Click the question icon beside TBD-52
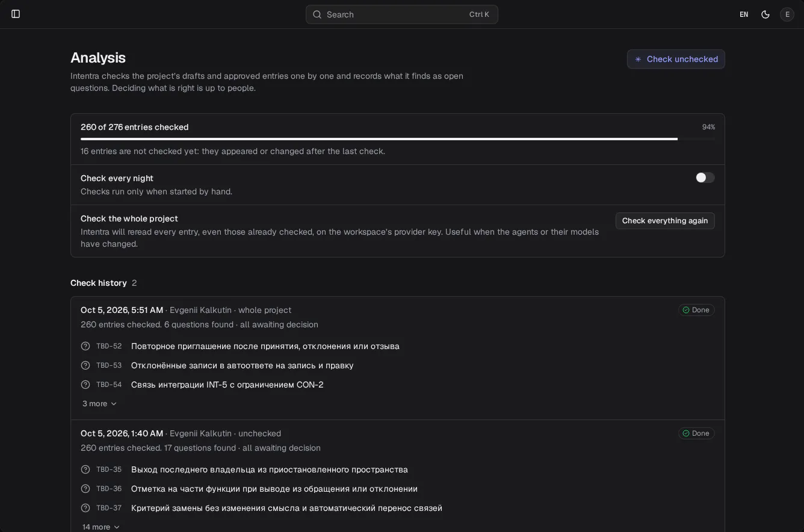This screenshot has width=804, height=532. [x=85, y=346]
